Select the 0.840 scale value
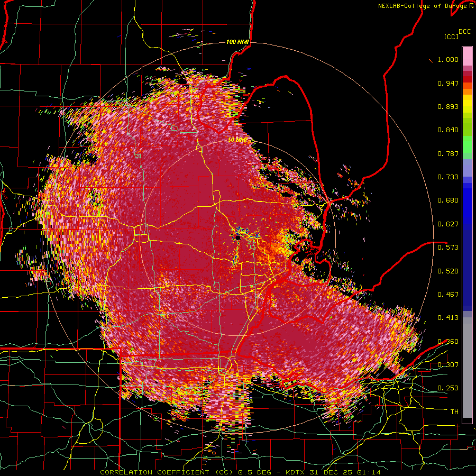Screen dimensions: 476x476 click(448, 130)
